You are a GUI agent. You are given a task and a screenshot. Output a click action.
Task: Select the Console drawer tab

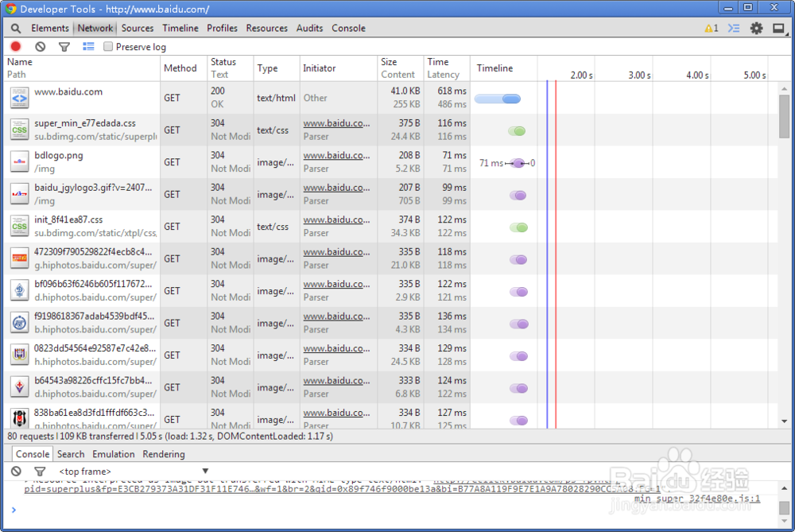click(x=33, y=454)
